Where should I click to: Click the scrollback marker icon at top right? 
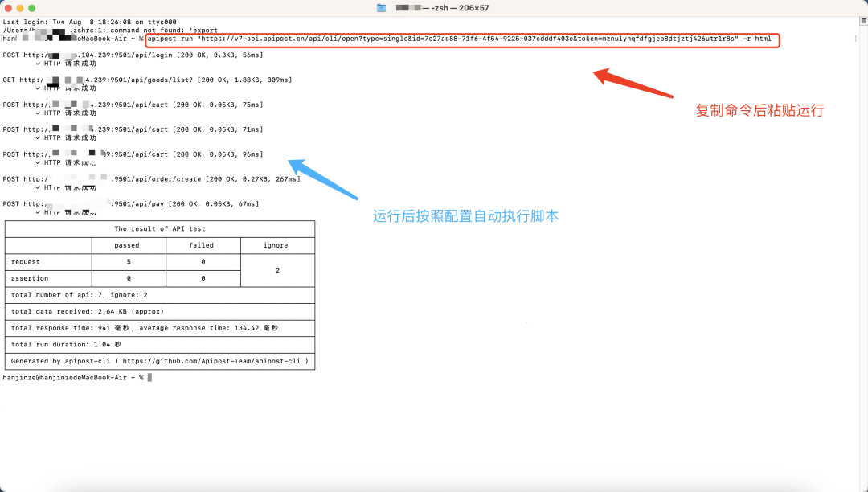863,21
